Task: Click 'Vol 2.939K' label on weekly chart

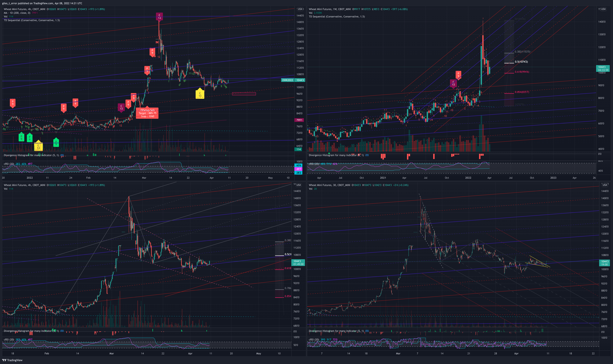Action: point(315,13)
